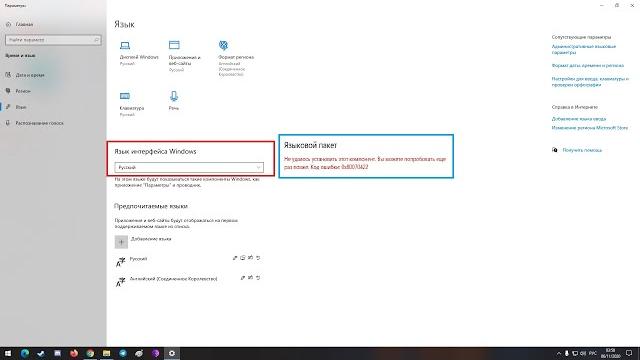Open Microsoft Store region change help link

(x=589, y=128)
